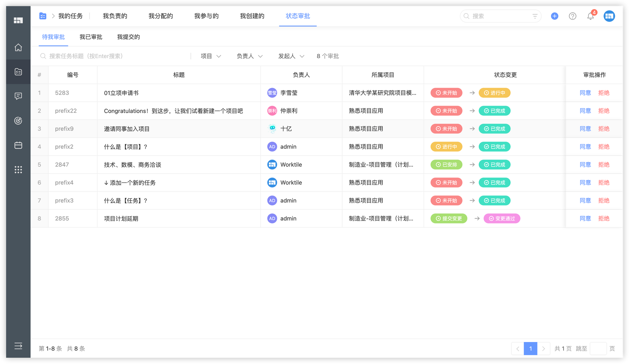Click 同意 for task 5283

[x=585, y=93]
